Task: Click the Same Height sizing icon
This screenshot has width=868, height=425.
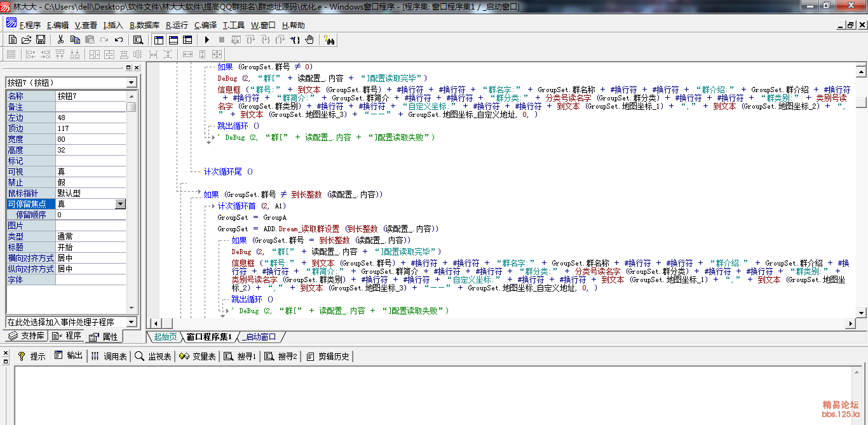Action: (203, 55)
